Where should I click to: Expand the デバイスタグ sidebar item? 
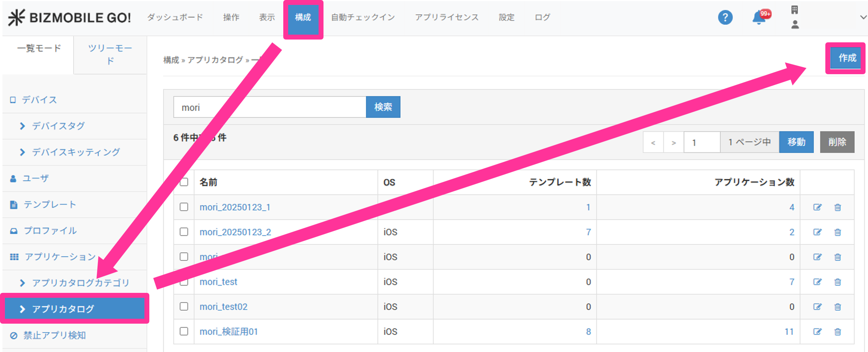(58, 126)
